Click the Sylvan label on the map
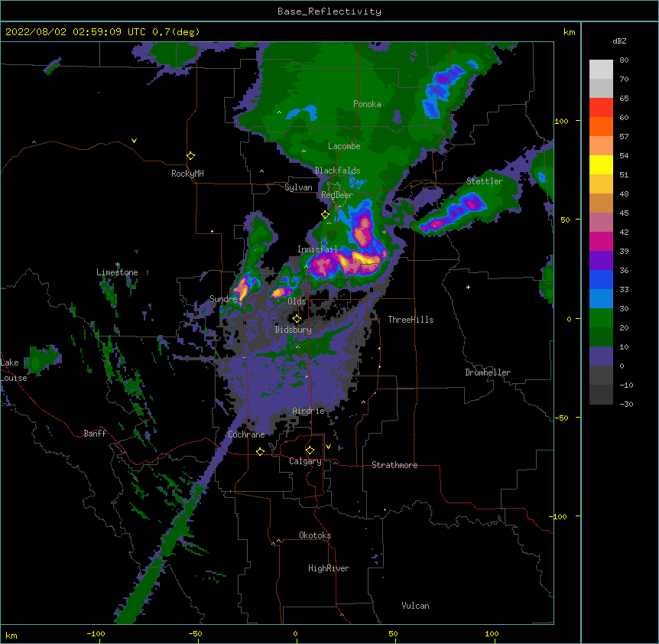 298,187
